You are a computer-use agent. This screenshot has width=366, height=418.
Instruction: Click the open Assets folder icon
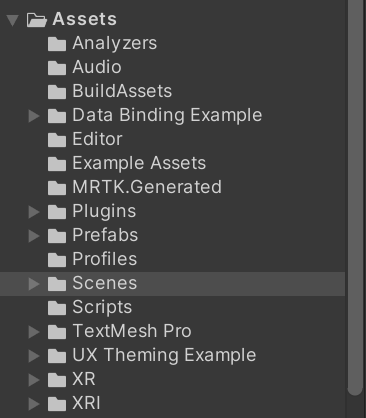point(37,20)
